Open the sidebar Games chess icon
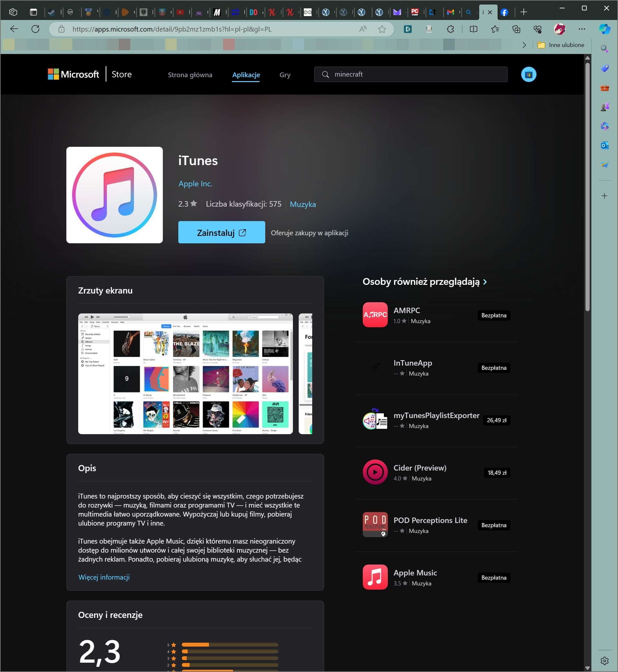Screen dimensions: 618x672 click(x=604, y=107)
